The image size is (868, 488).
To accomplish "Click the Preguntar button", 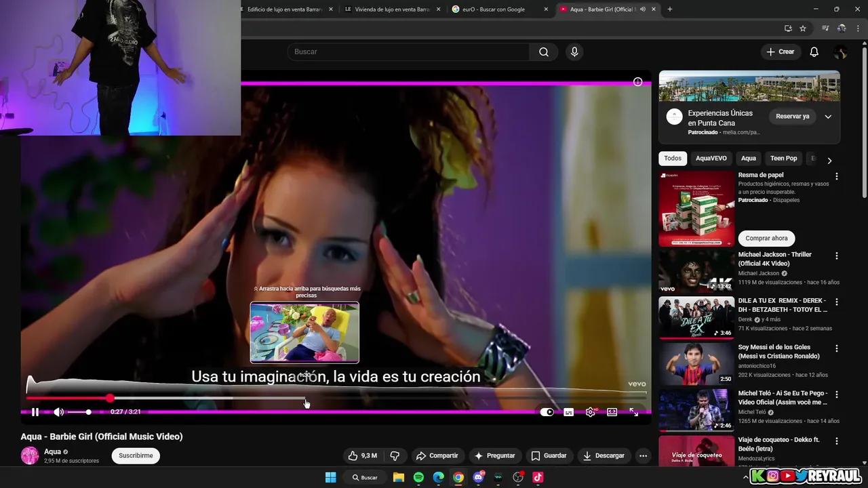I will [x=495, y=455].
